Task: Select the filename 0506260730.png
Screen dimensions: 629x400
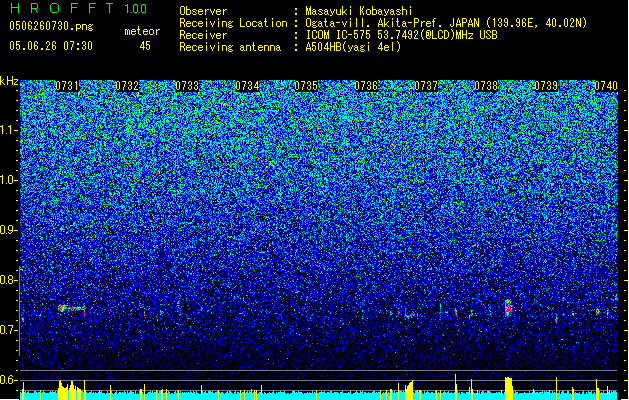Action: point(51,27)
